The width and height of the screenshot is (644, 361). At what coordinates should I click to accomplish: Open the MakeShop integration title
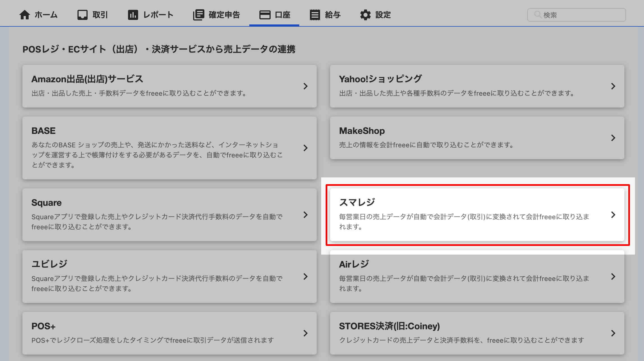tap(362, 131)
